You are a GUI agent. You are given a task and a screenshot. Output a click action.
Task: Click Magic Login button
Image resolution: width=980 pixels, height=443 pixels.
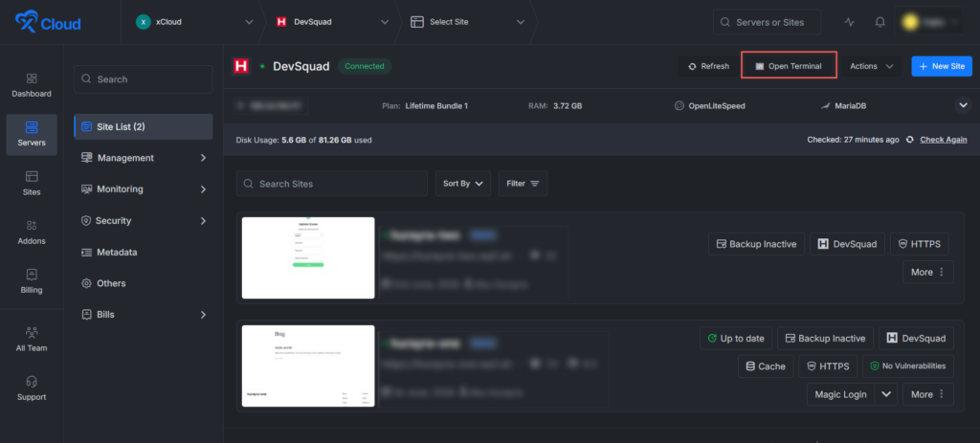click(840, 394)
